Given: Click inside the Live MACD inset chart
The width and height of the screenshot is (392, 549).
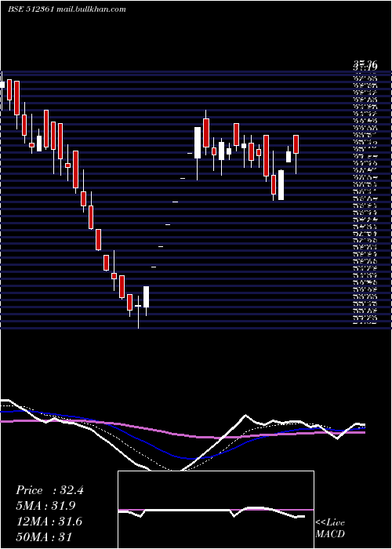Looking at the screenshot, I should 216,510.
